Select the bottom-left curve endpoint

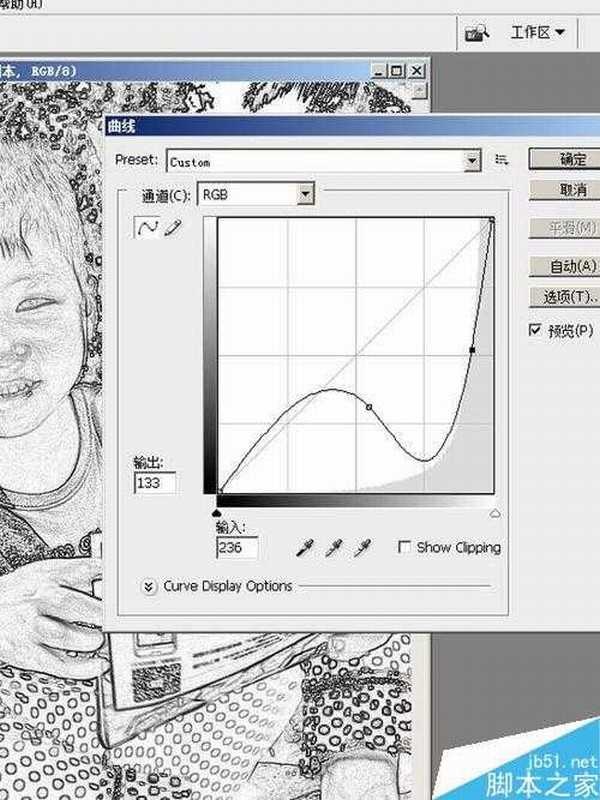[x=219, y=491]
